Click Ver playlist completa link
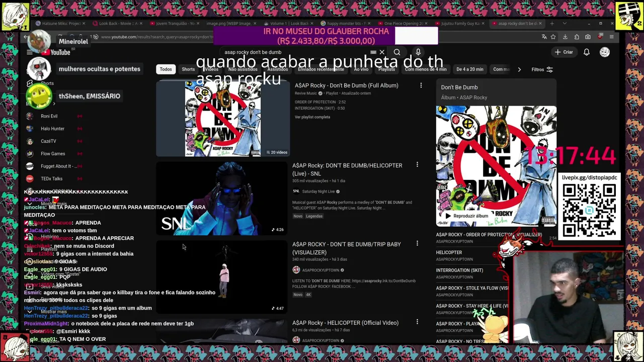The height and width of the screenshot is (362, 644). (x=312, y=117)
